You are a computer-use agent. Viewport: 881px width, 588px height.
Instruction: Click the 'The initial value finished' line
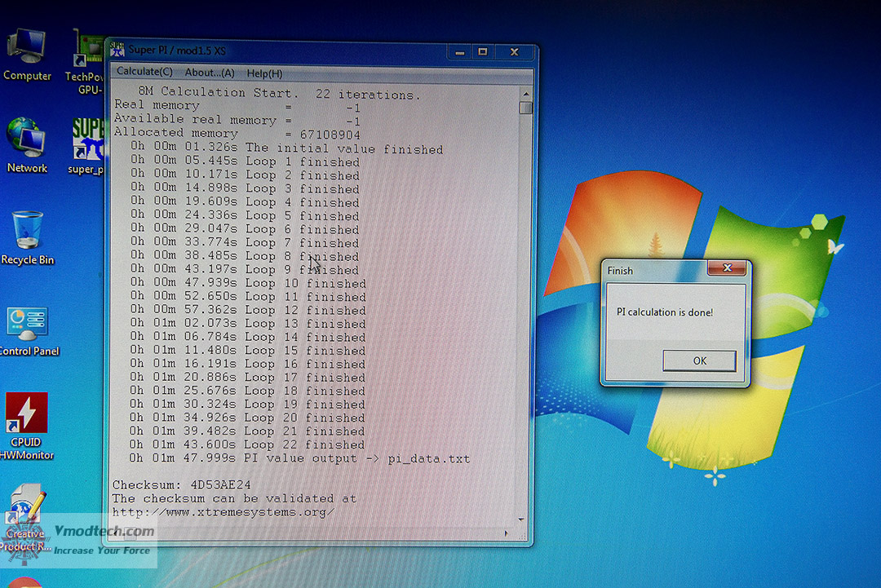point(286,148)
